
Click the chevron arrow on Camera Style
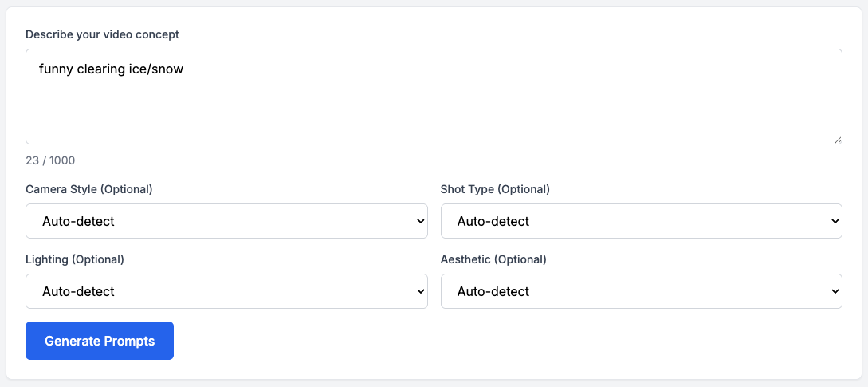pyautogui.click(x=421, y=221)
